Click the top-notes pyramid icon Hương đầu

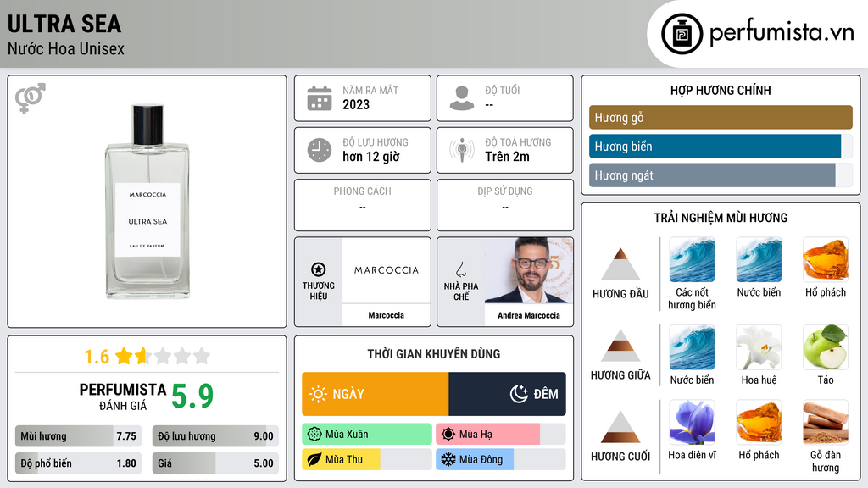coord(620,264)
